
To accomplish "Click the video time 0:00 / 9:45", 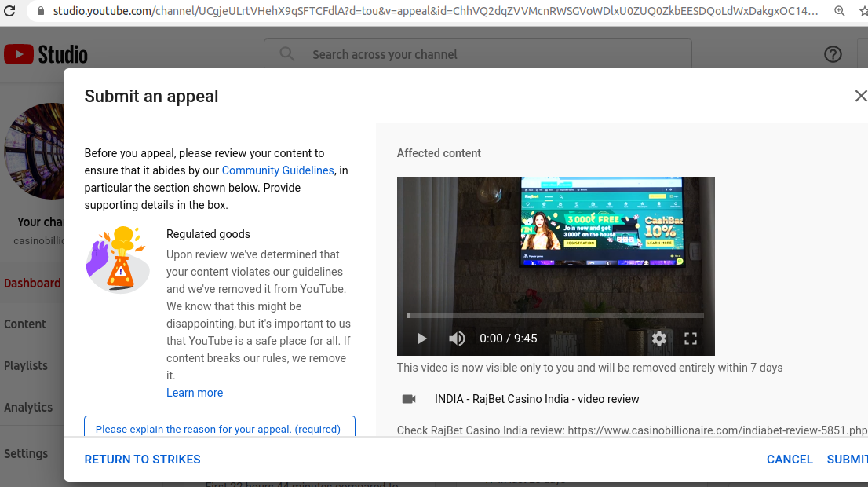I will point(509,339).
